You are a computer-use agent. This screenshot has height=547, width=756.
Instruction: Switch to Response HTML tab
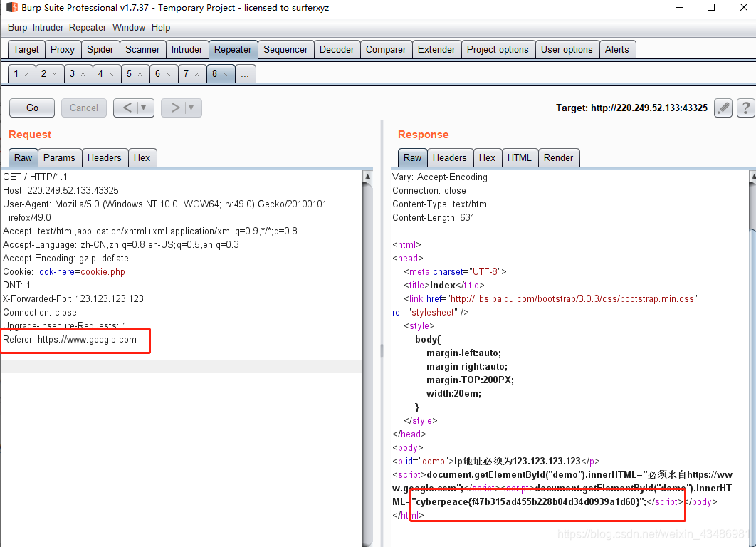click(x=519, y=157)
